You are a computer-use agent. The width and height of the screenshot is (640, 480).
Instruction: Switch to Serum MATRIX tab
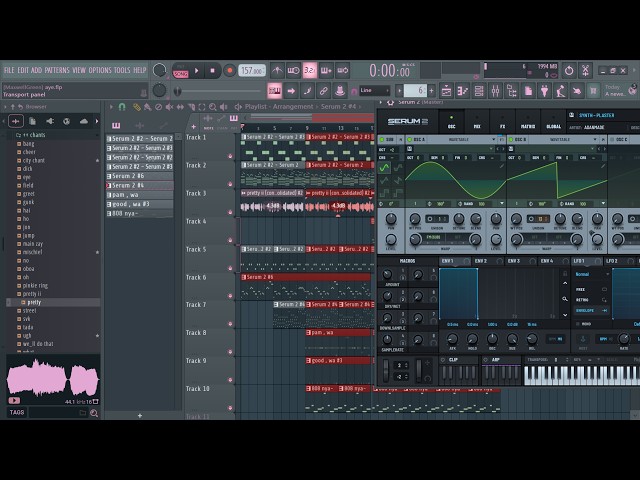528,122
